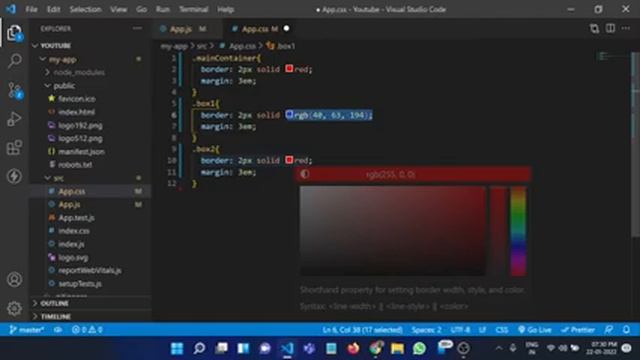Viewport: 640px width, 360px height.
Task: Click the unsaved dot on App.css tab
Action: click(x=287, y=28)
